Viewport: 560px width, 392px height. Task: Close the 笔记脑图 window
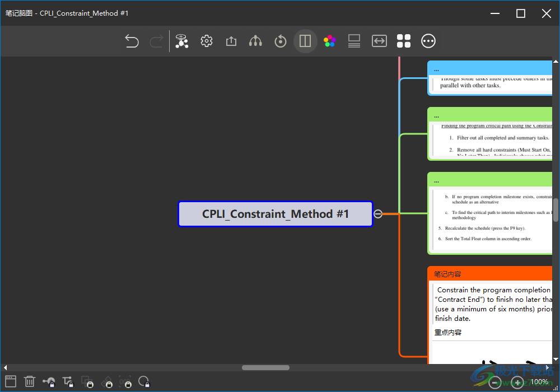(547, 13)
